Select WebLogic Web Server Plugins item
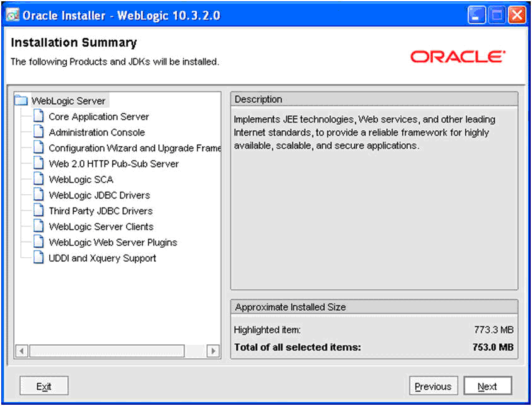The image size is (532, 406). [113, 242]
